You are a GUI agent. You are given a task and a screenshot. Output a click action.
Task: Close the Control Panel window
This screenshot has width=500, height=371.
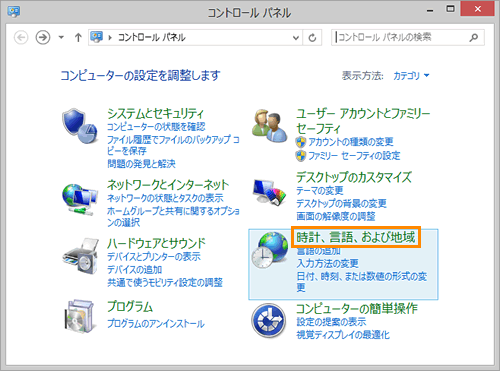477,9
